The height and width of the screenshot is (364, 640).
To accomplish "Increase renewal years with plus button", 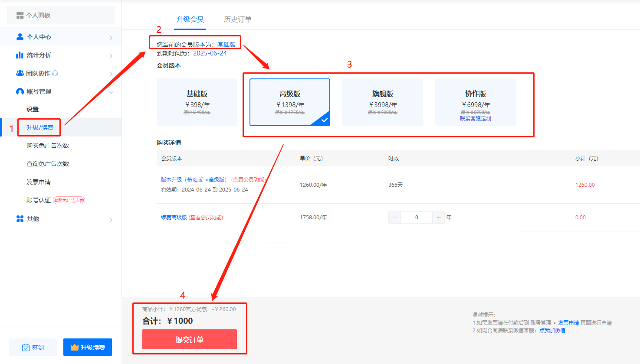I will pyautogui.click(x=439, y=218).
